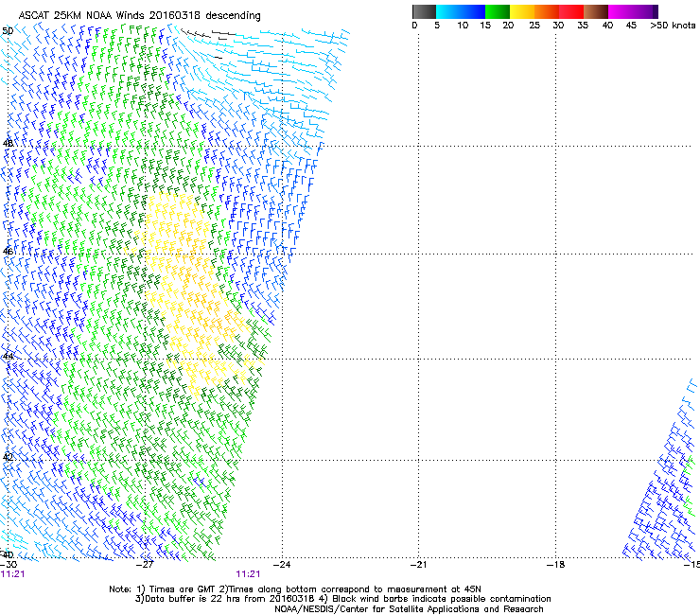Click the longitude label -27
The height and width of the screenshot is (615, 700).
click(145, 564)
